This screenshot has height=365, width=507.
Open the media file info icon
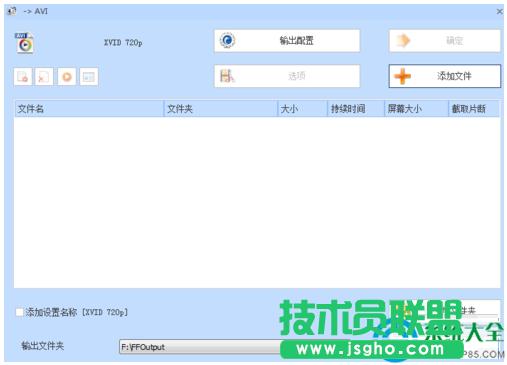tap(89, 77)
